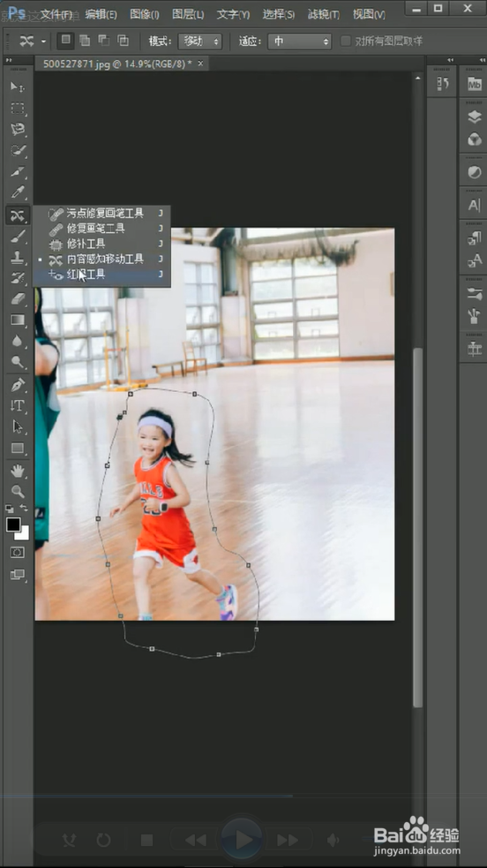Screen dimensions: 487x868
Task: Click the Content-Aware Move tool toolbox button
Action: [x=18, y=215]
